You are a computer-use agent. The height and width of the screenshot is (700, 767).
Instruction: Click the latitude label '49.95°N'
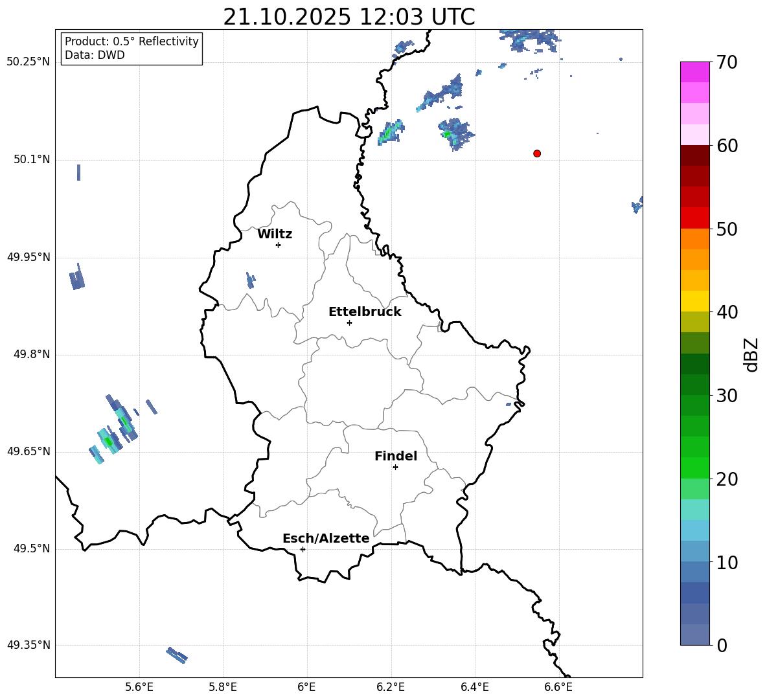click(x=29, y=256)
